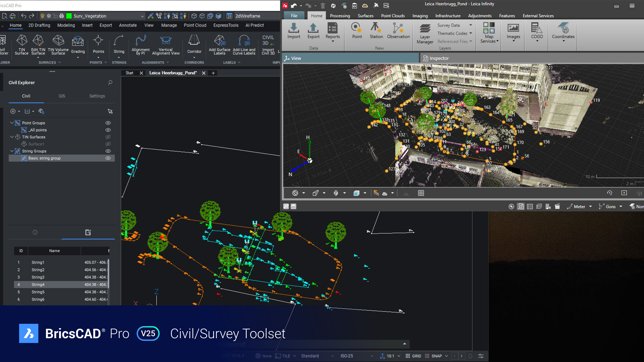
Task: Add new drawing tab with plus
Action: [213, 73]
